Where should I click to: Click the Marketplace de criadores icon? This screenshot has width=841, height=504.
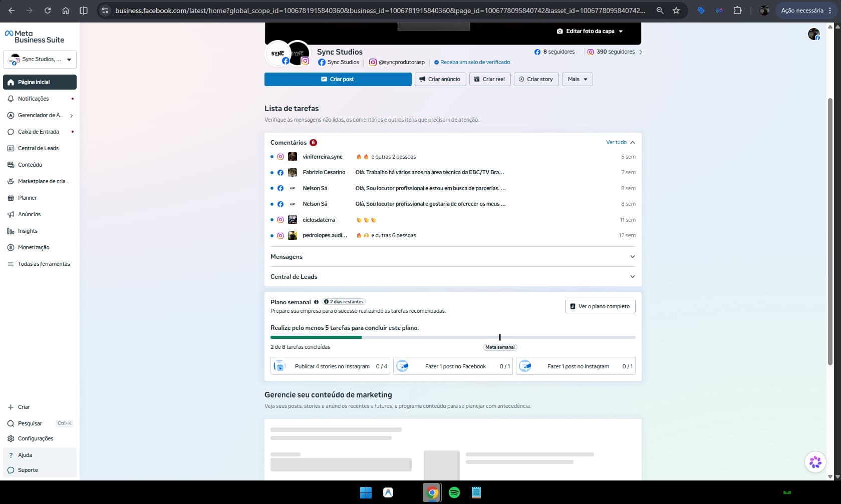pos(11,181)
